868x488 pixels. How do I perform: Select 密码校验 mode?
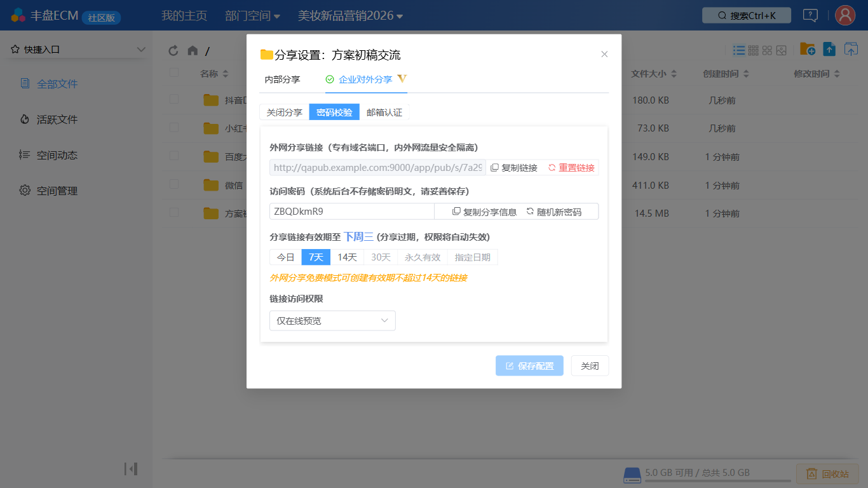click(334, 112)
